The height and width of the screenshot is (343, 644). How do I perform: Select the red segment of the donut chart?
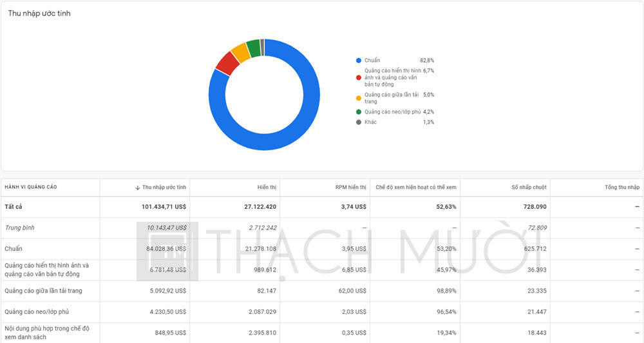227,63
